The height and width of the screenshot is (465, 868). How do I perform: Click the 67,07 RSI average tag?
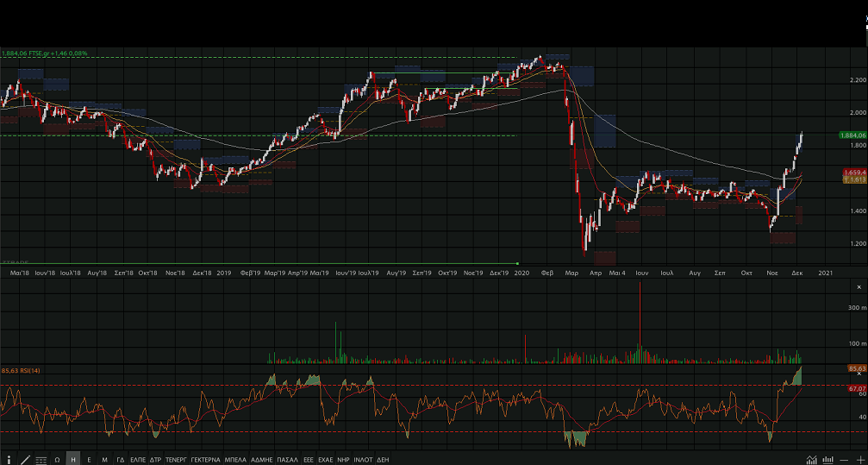tap(858, 389)
